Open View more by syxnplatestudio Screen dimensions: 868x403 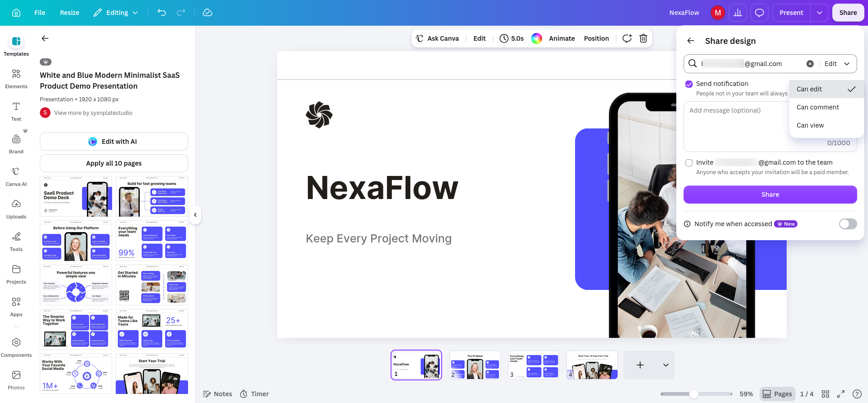coord(93,113)
